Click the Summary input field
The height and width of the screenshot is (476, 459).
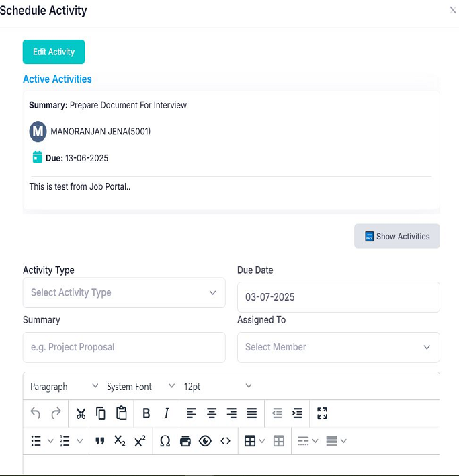click(124, 347)
